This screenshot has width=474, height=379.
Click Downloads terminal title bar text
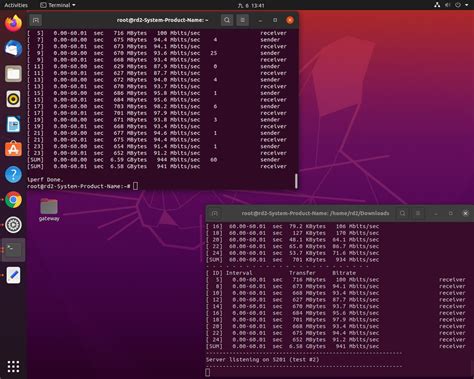315,213
